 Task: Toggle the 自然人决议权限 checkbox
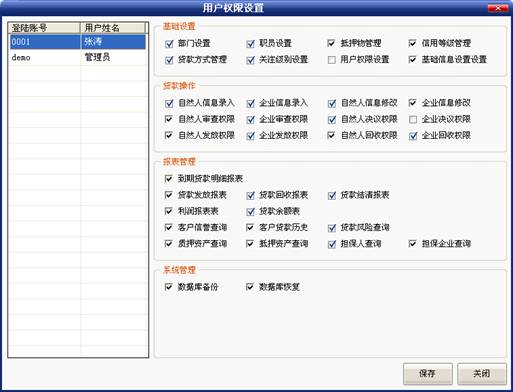[x=332, y=119]
